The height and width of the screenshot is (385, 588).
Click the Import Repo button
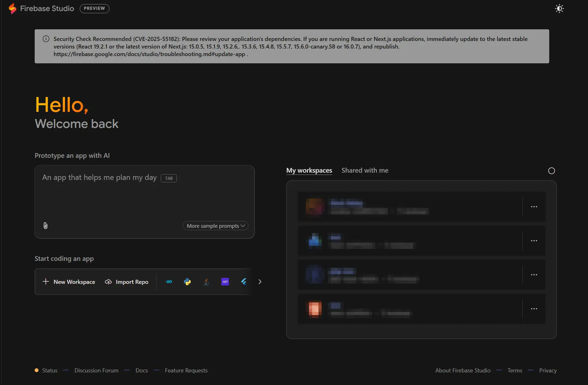pos(127,282)
